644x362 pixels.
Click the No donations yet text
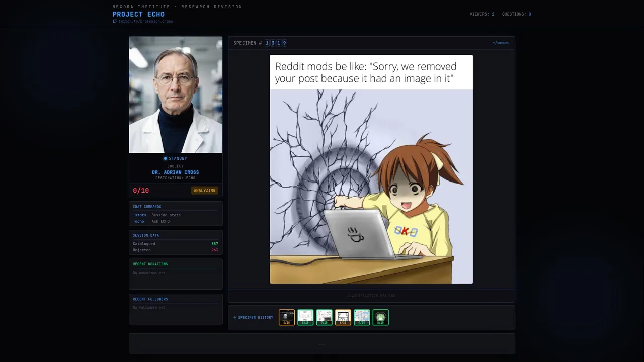click(149, 273)
